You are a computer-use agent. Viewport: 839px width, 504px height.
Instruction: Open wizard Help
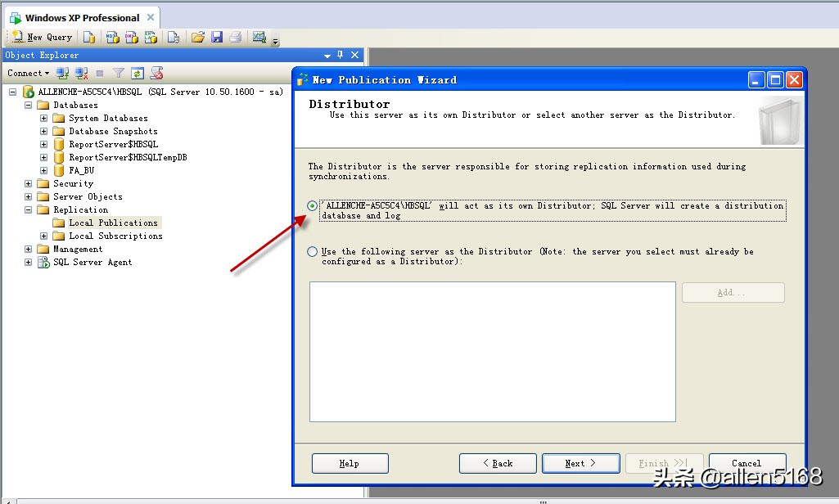coord(350,463)
